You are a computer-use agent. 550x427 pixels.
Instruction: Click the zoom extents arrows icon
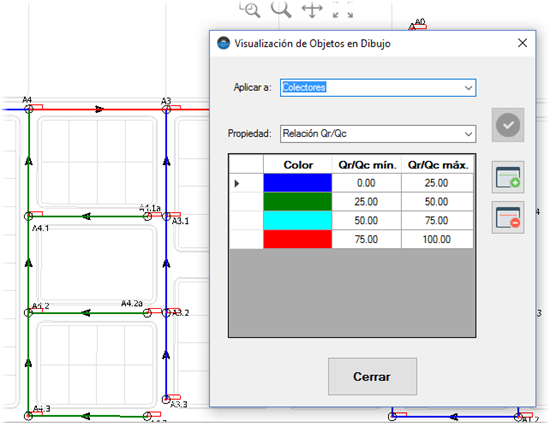pos(343,9)
